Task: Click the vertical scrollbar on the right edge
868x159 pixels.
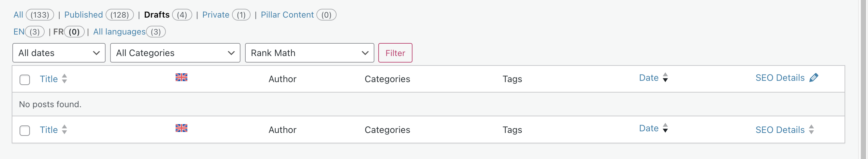Action: [x=863, y=79]
